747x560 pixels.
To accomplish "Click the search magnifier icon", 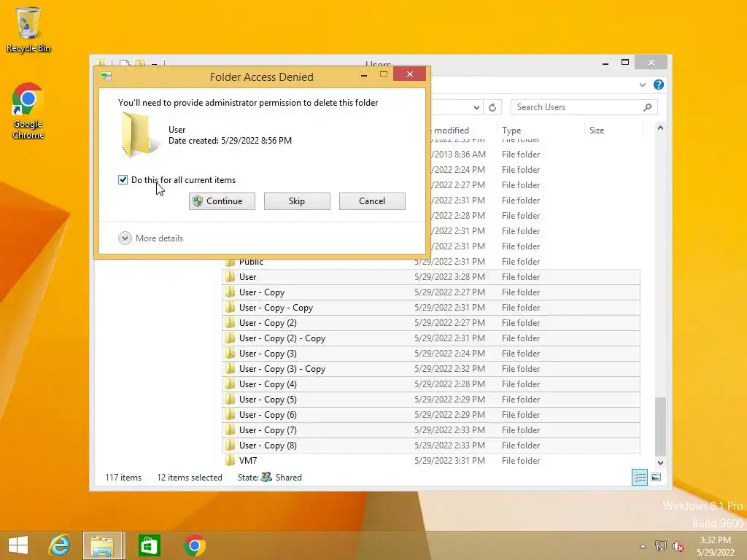I will pyautogui.click(x=647, y=107).
